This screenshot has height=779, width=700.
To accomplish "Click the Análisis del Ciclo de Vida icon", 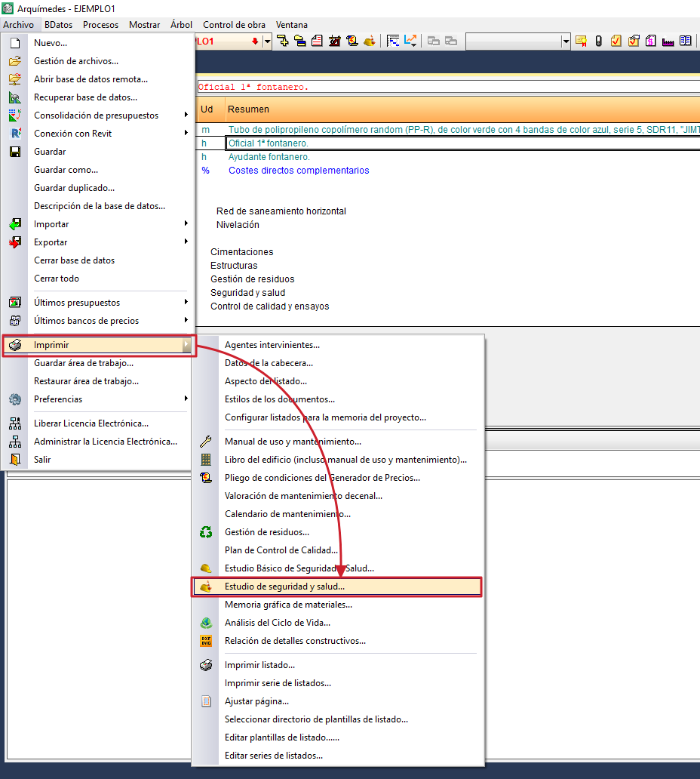I will [x=206, y=623].
